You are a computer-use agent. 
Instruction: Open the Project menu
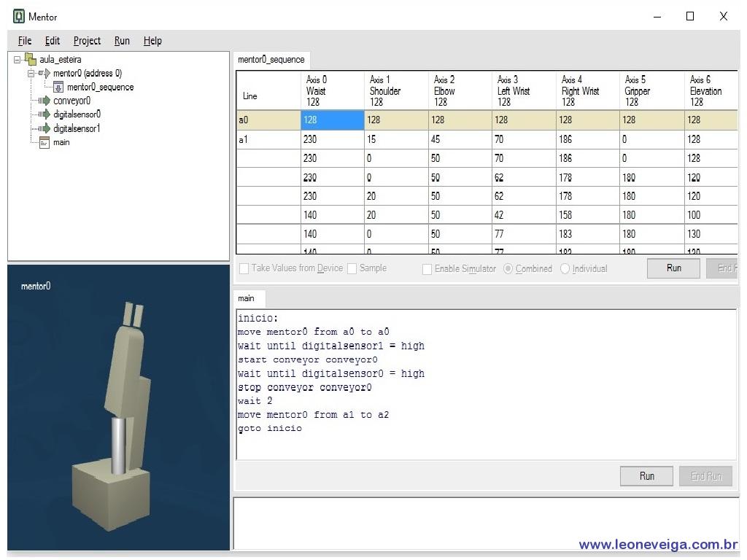click(87, 41)
